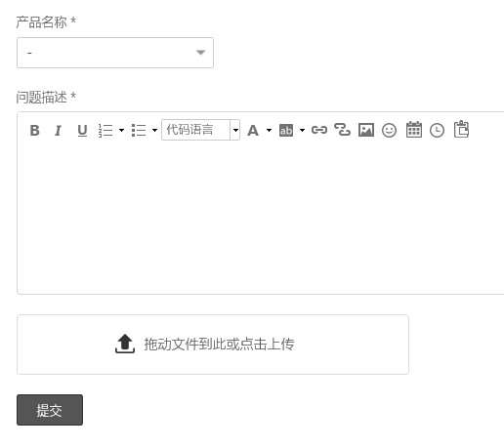Insert an image via picture icon
The image size is (504, 448).
pyautogui.click(x=366, y=130)
